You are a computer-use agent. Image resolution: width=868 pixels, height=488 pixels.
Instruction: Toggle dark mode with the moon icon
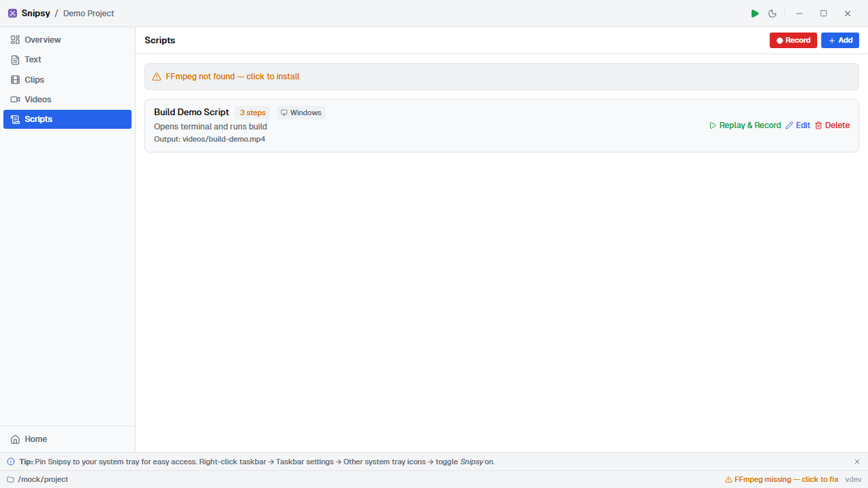[x=772, y=14]
